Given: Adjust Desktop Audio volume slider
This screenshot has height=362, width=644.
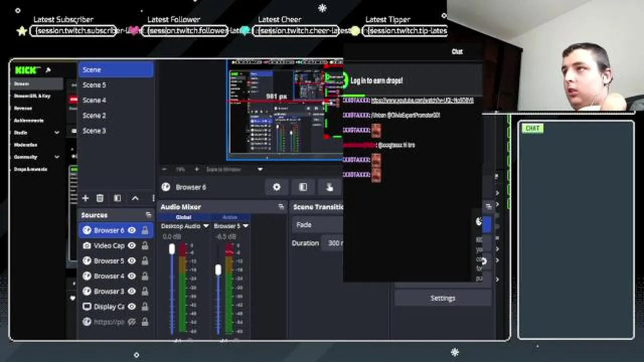Looking at the screenshot, I should (172, 249).
